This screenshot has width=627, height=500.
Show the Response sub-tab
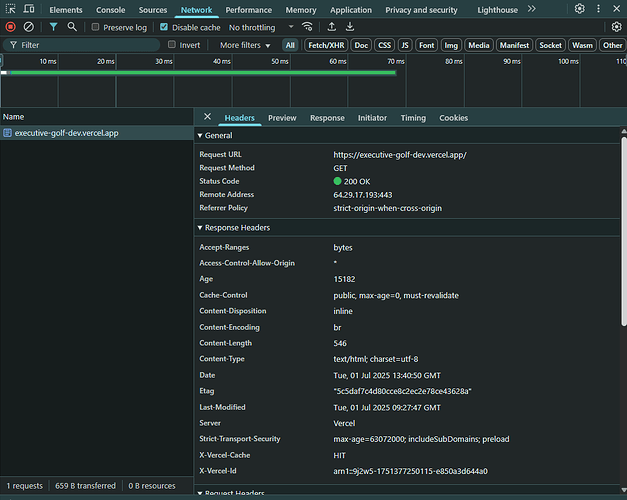(x=327, y=118)
